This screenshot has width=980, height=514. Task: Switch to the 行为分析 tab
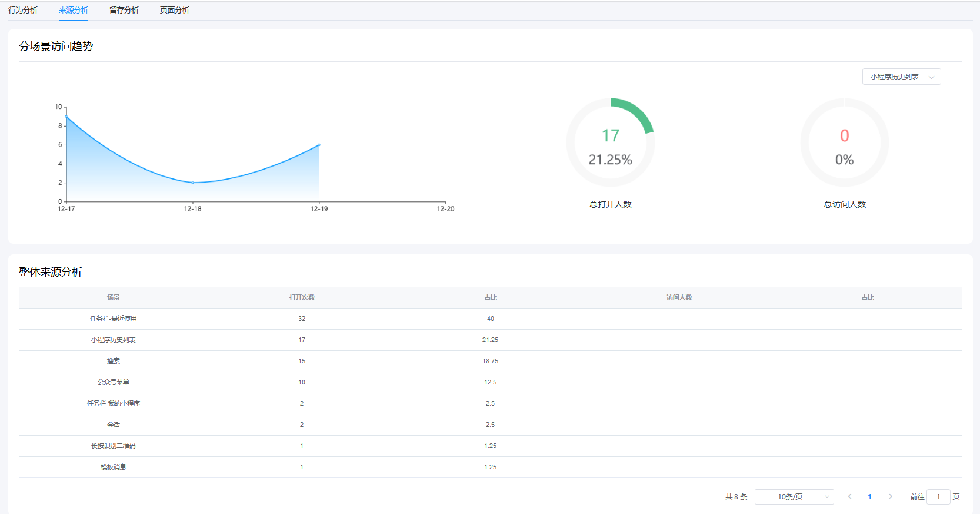pyautogui.click(x=23, y=10)
